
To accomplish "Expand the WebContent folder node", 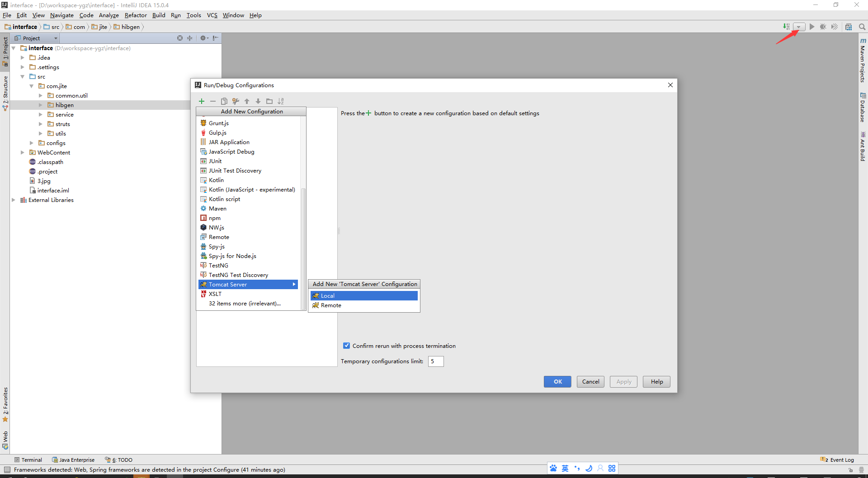I will pyautogui.click(x=23, y=152).
